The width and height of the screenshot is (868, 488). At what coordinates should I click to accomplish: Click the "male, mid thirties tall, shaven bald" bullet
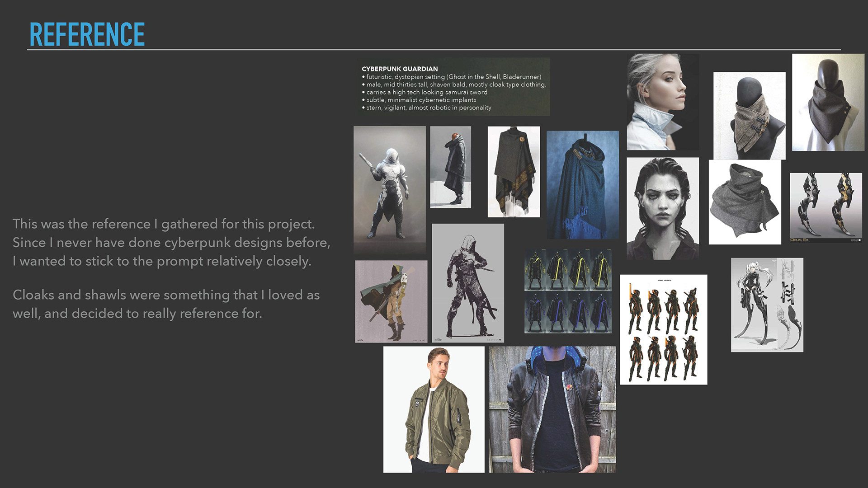point(454,84)
